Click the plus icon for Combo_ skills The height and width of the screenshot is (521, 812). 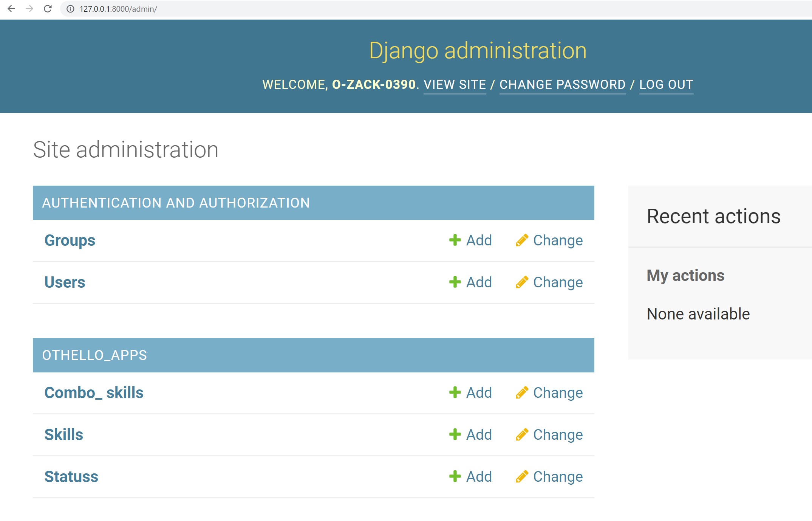click(455, 392)
